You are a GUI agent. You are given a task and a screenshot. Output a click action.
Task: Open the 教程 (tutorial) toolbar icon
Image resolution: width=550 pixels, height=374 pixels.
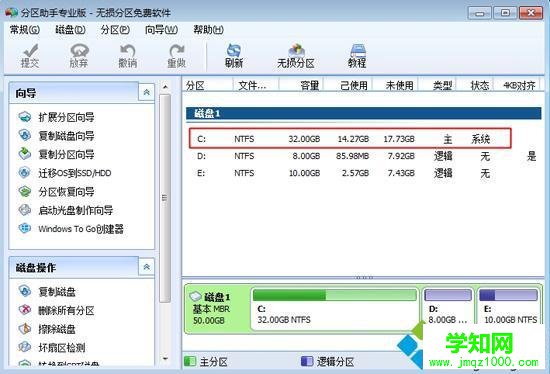tap(357, 55)
